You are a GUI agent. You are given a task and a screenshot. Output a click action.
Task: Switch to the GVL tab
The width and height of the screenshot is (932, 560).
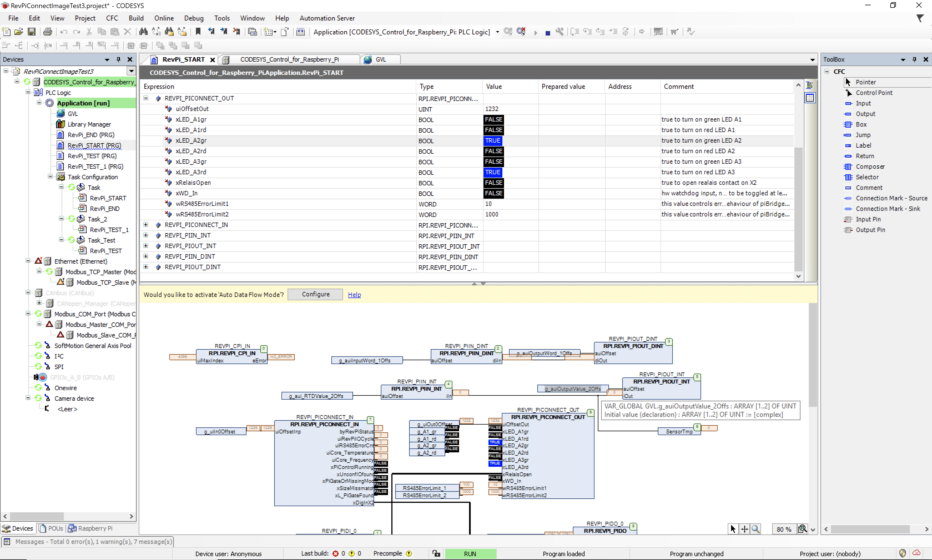380,60
